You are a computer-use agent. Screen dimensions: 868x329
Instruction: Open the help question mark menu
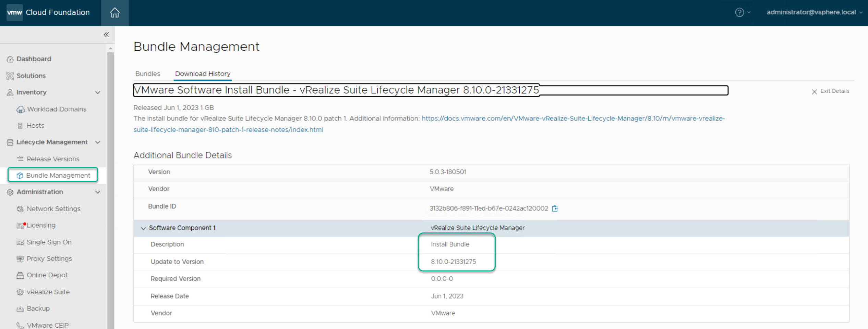coord(739,13)
